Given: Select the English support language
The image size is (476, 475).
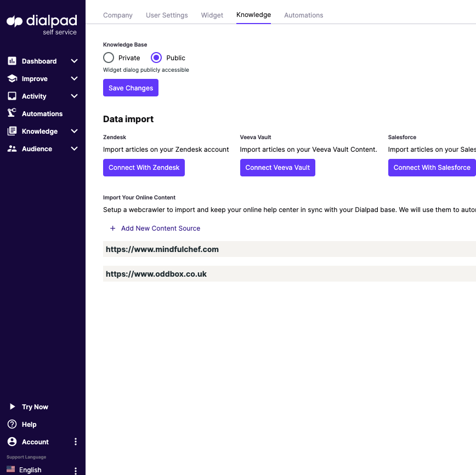Looking at the screenshot, I should point(30,470).
